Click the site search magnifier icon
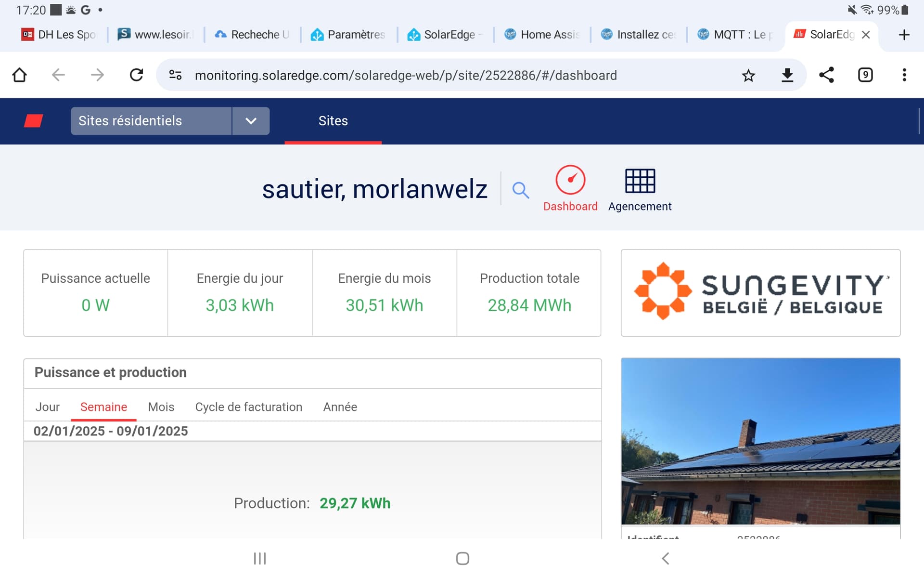Viewport: 924px width, 578px height. tap(520, 190)
